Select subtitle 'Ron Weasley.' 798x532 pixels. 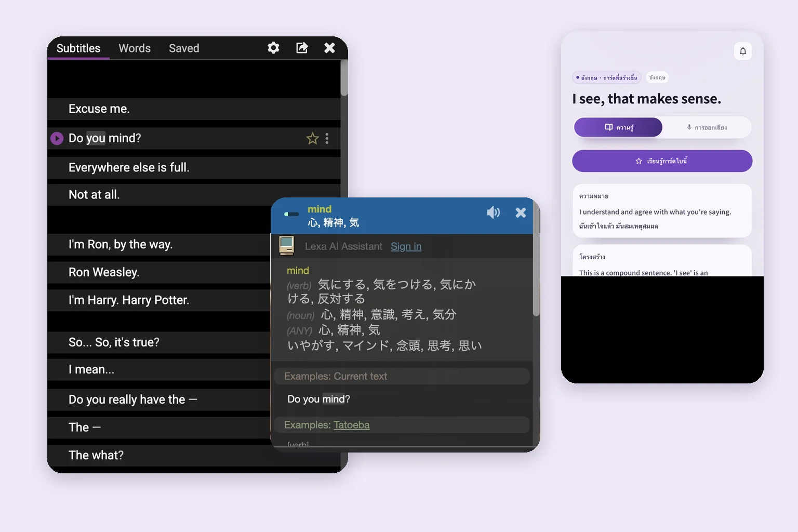[159, 272]
